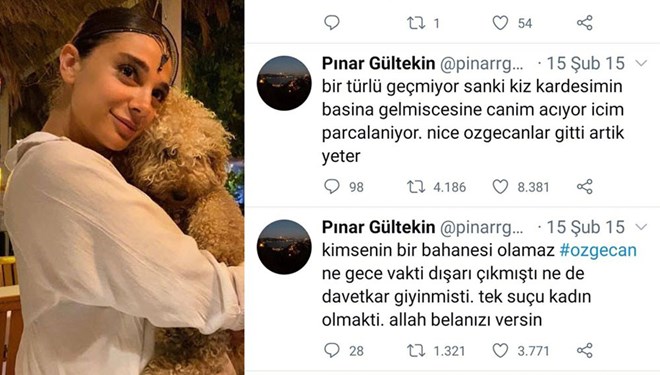Image resolution: width=660 pixels, height=375 pixels.
Task: Open the avatar on the 'artik yeter' tweet
Action: coord(284,83)
